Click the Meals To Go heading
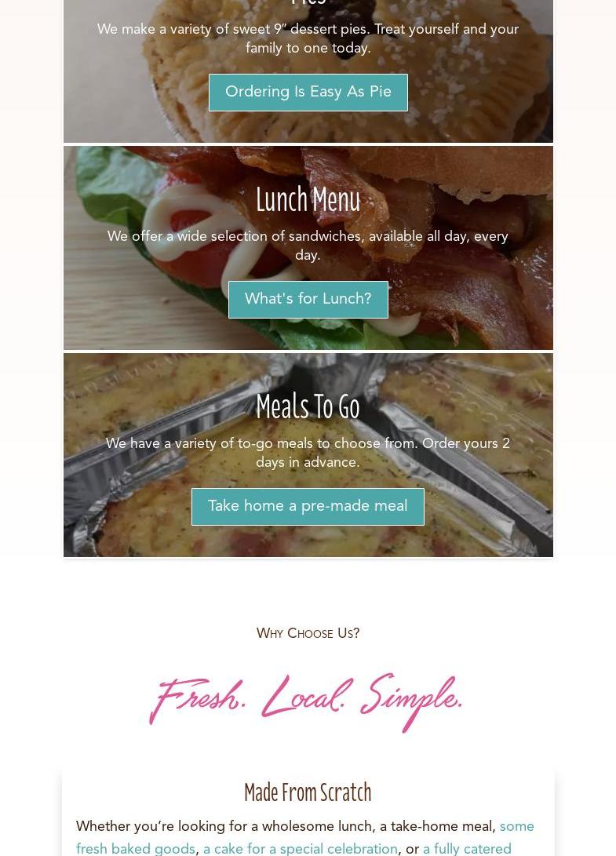The image size is (616, 856). pyautogui.click(x=308, y=406)
